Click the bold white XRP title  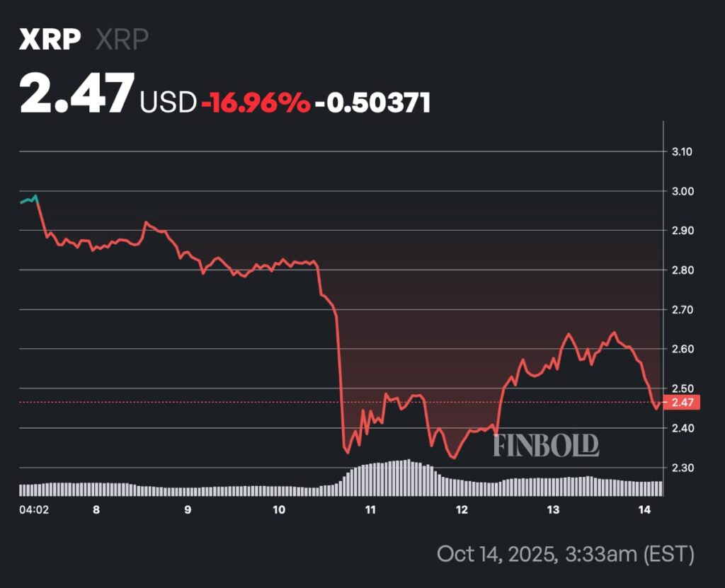[x=50, y=40]
